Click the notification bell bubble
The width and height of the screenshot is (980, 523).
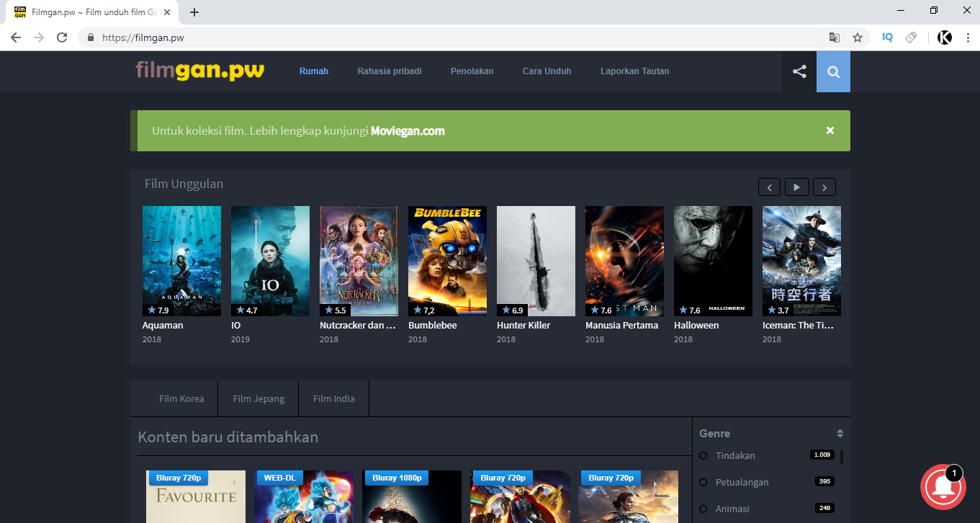[x=943, y=486]
